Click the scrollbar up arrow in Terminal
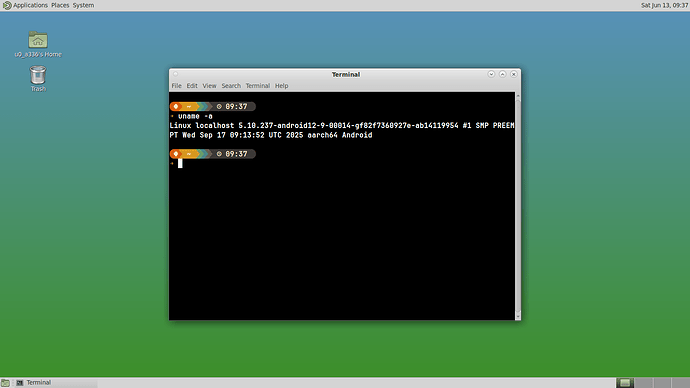690x388 pixels. (x=518, y=95)
